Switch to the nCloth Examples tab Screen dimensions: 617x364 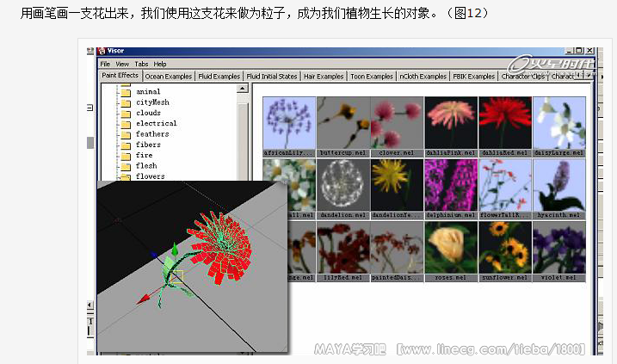[423, 77]
